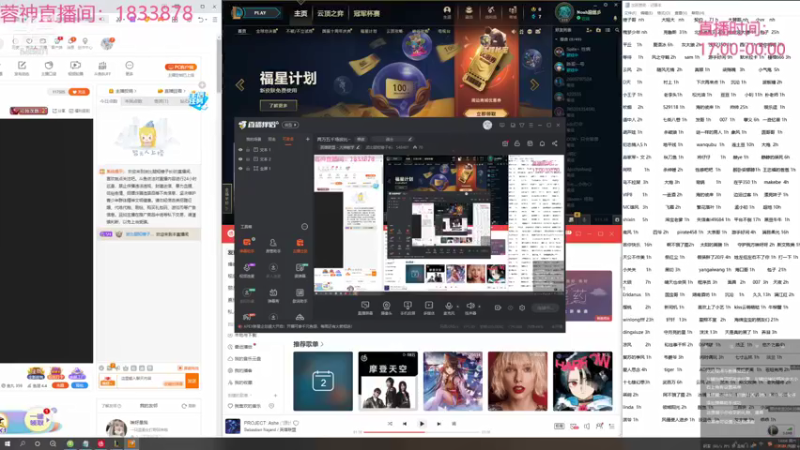Open the settings gear in streaming tool

[522, 308]
